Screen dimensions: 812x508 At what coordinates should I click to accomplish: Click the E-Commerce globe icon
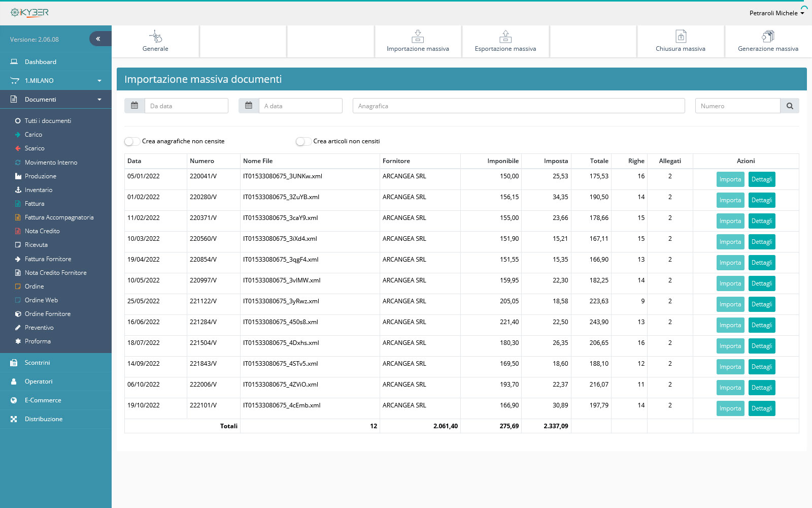tap(14, 400)
